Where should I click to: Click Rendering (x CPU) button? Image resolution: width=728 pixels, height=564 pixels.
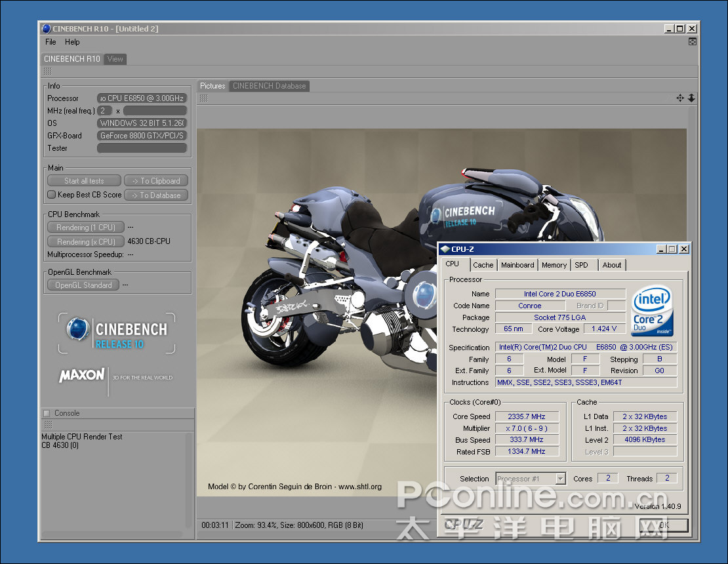(86, 241)
